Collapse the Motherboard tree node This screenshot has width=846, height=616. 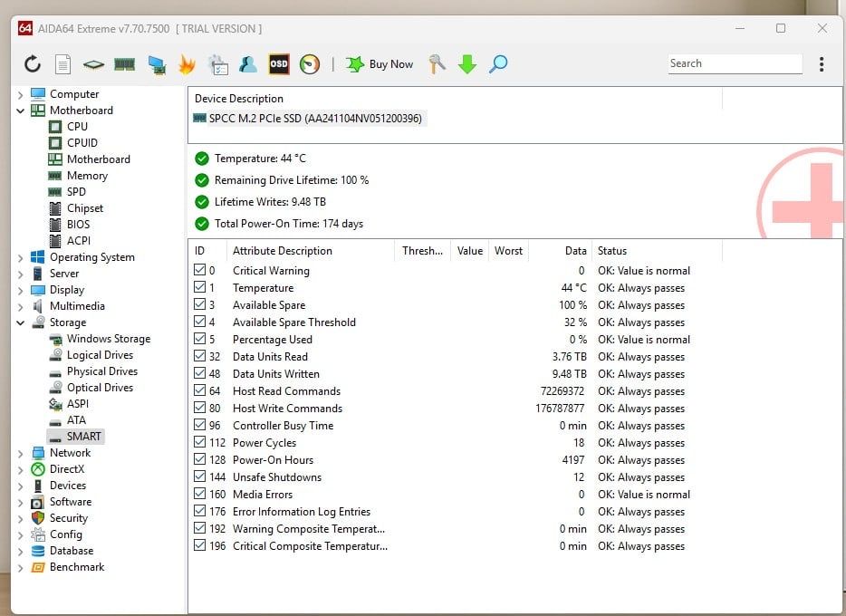21,111
